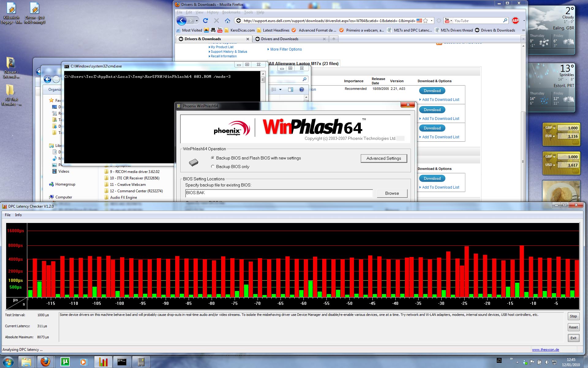Screen dimensions: 588x368
Task: Open www.thesycon.de link
Action: click(x=545, y=350)
